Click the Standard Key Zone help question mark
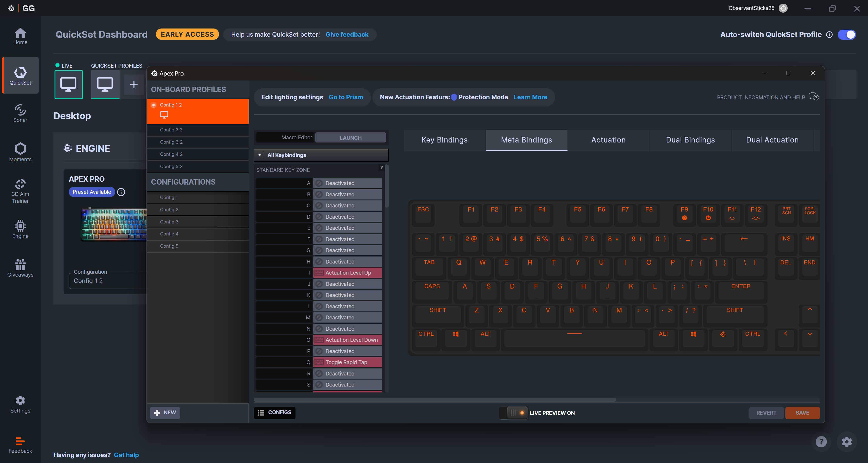Image resolution: width=868 pixels, height=463 pixels. pos(382,167)
